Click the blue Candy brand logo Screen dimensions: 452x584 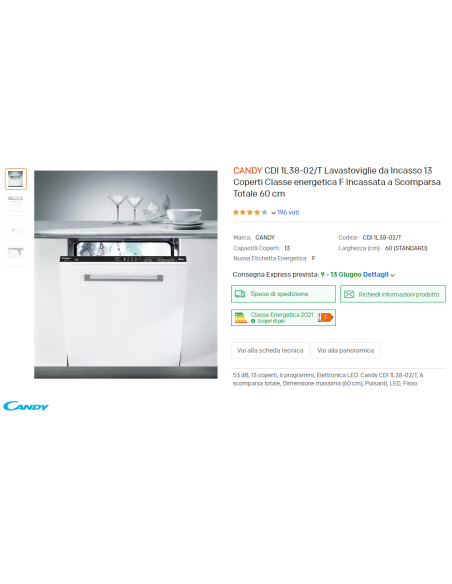point(26,406)
